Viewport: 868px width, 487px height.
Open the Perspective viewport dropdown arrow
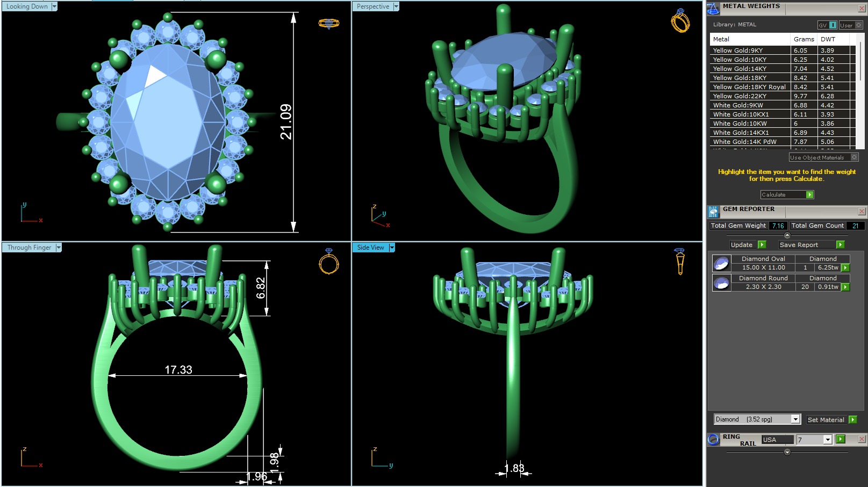point(396,6)
